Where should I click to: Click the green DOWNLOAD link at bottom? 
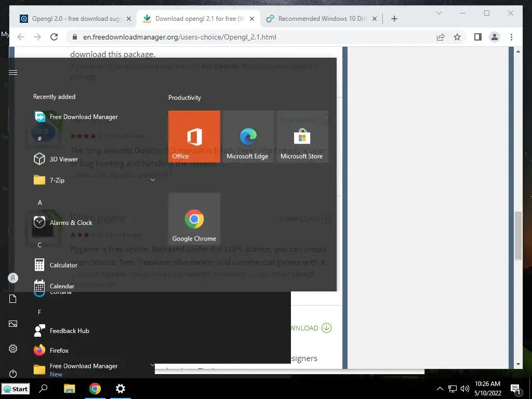(312, 328)
